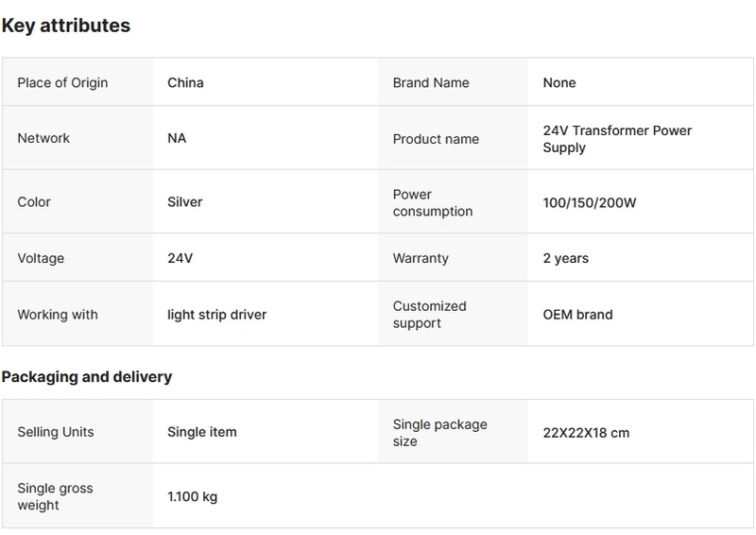Select the None brand value
Screen dimensions: 756x535
[558, 82]
